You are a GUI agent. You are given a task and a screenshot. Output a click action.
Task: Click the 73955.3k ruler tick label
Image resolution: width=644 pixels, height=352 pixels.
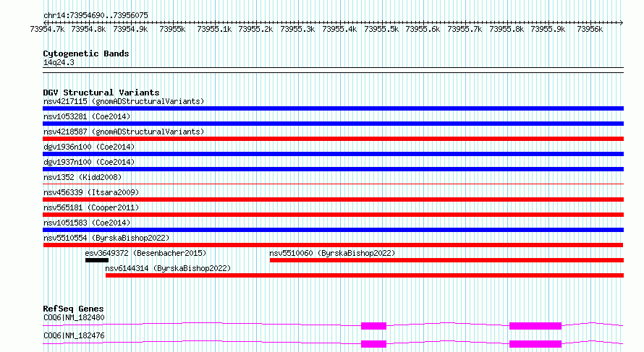(x=298, y=29)
